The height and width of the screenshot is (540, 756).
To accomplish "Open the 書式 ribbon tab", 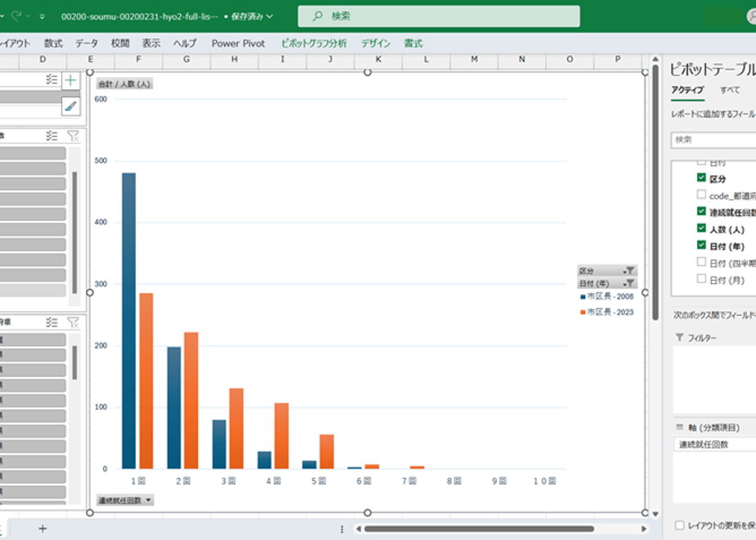I will pyautogui.click(x=413, y=43).
